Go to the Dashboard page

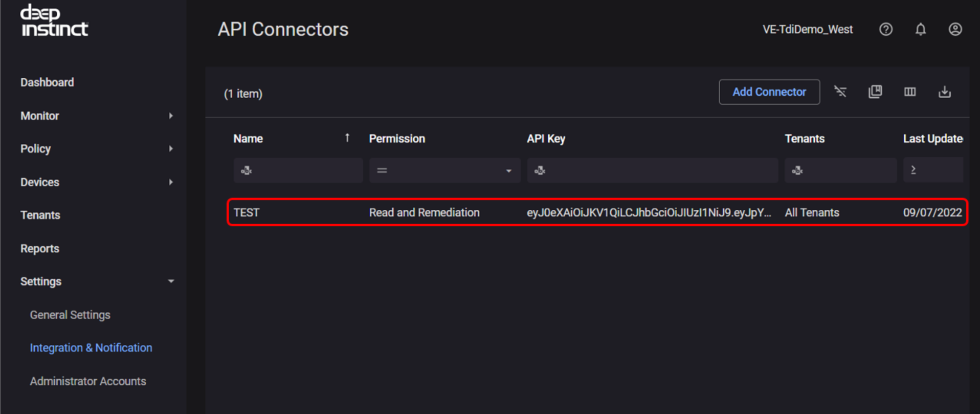47,82
